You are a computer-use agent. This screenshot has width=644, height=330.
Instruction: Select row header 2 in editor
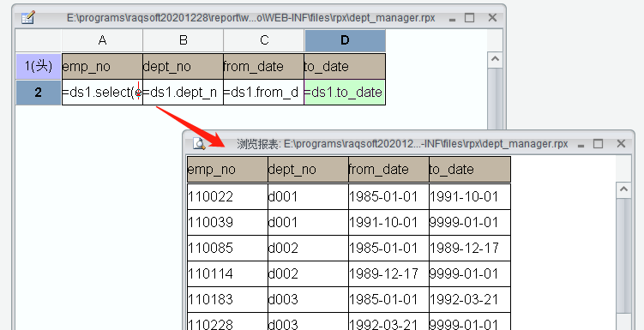pos(39,93)
